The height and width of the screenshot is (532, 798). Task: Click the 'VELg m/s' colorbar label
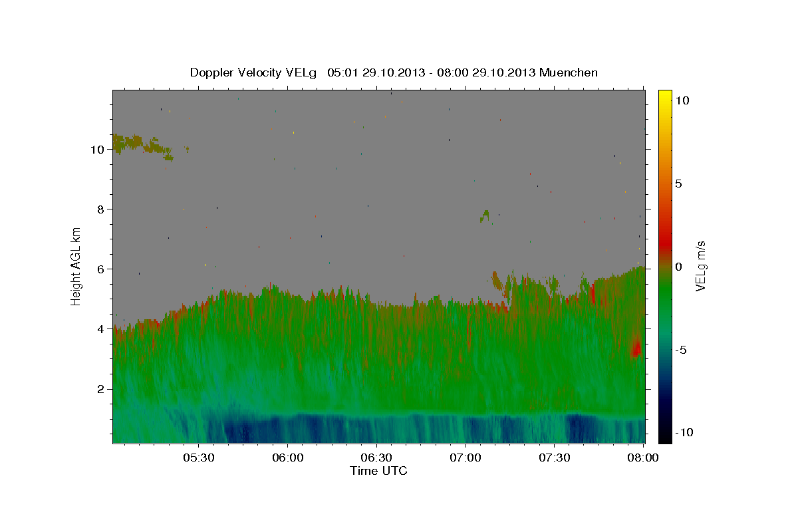[x=700, y=267]
